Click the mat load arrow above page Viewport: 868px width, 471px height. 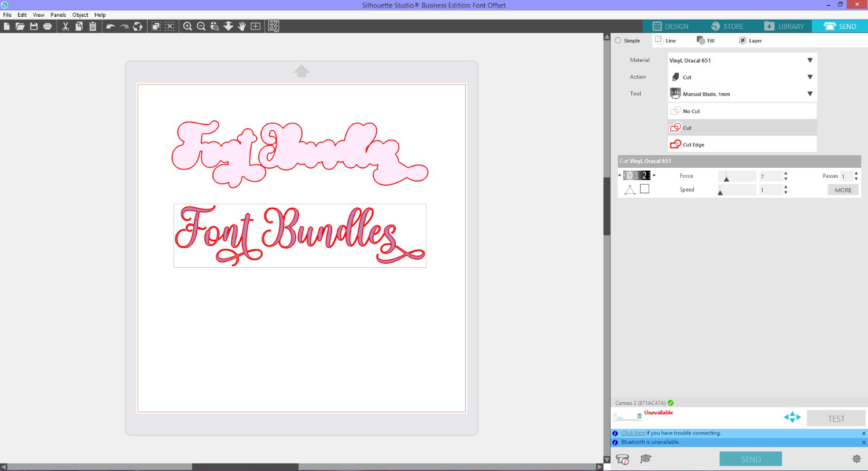pos(301,71)
